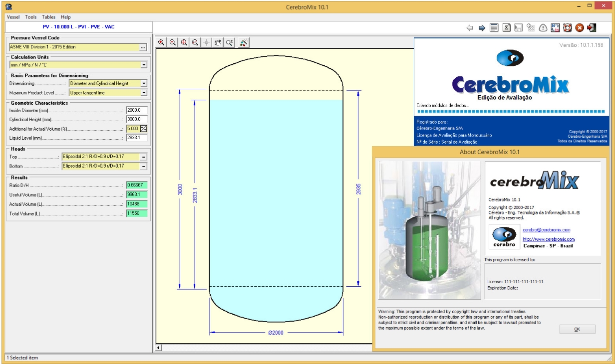Click the Total Volume result 11550
The width and height of the screenshot is (615, 364).
tap(137, 213)
